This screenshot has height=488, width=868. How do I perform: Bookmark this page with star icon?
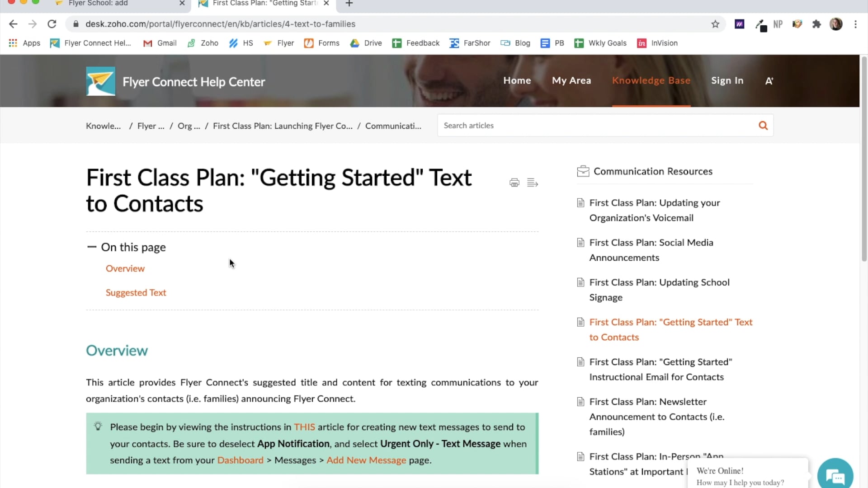click(x=715, y=24)
